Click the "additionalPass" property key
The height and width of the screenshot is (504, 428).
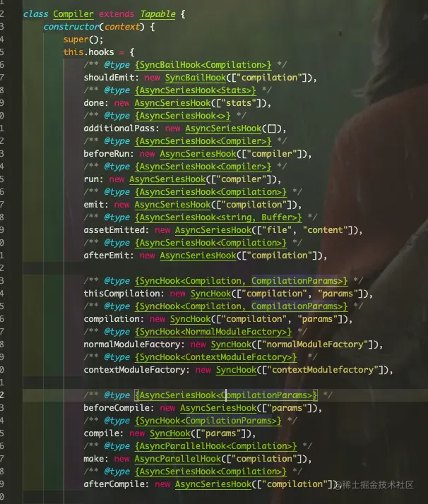[119, 128]
